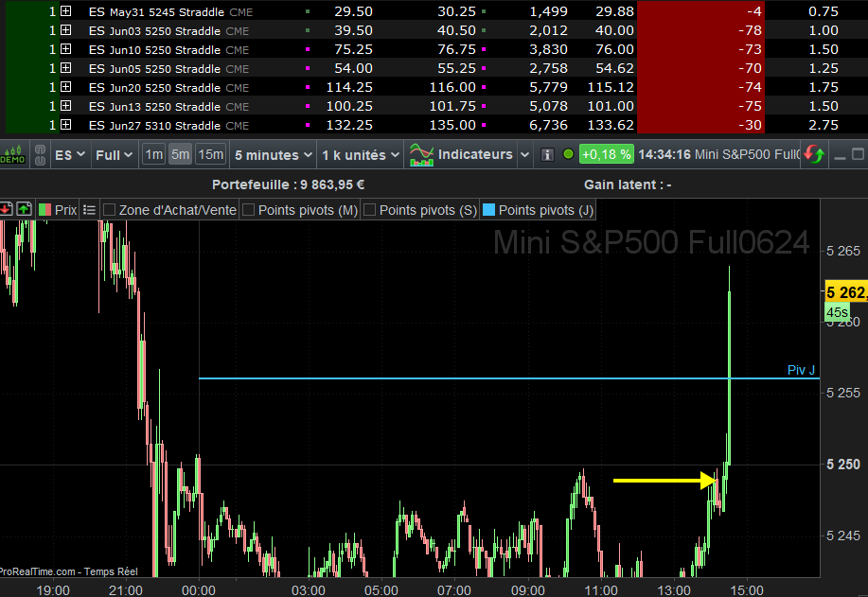
Task: Select the 1m timeframe button
Action: click(154, 154)
